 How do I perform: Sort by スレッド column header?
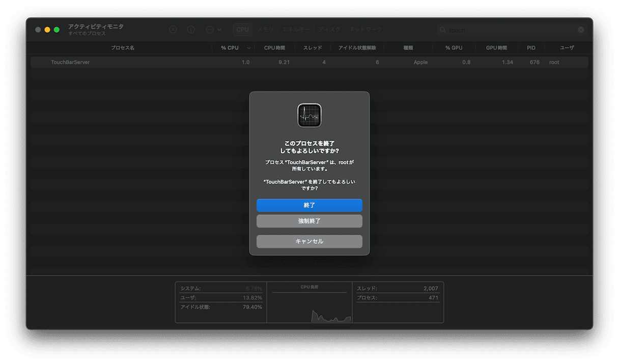click(x=313, y=48)
